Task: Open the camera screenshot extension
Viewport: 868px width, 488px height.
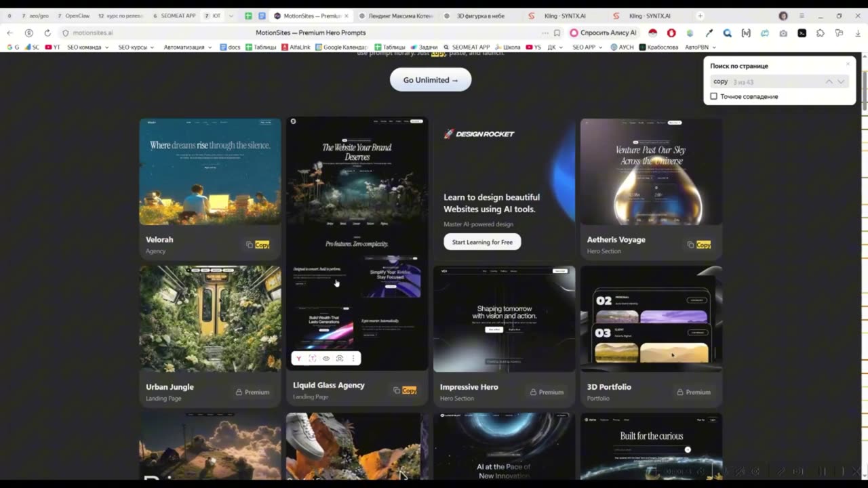Action: [x=783, y=33]
